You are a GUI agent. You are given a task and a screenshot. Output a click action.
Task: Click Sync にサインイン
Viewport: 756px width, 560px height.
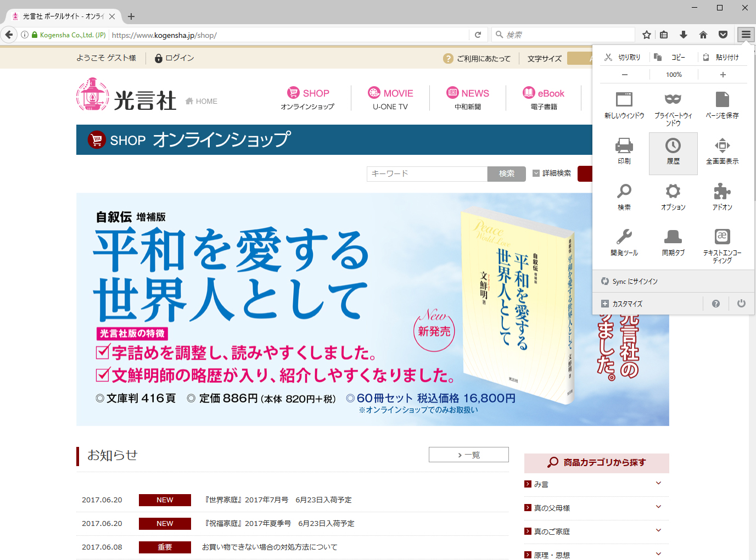click(x=674, y=281)
